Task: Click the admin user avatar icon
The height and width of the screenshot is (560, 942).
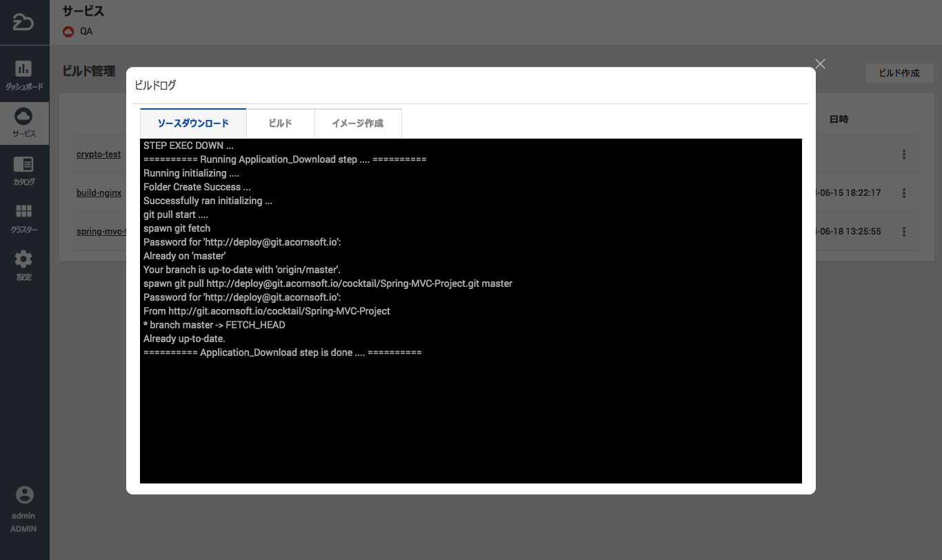Action: 24,494
